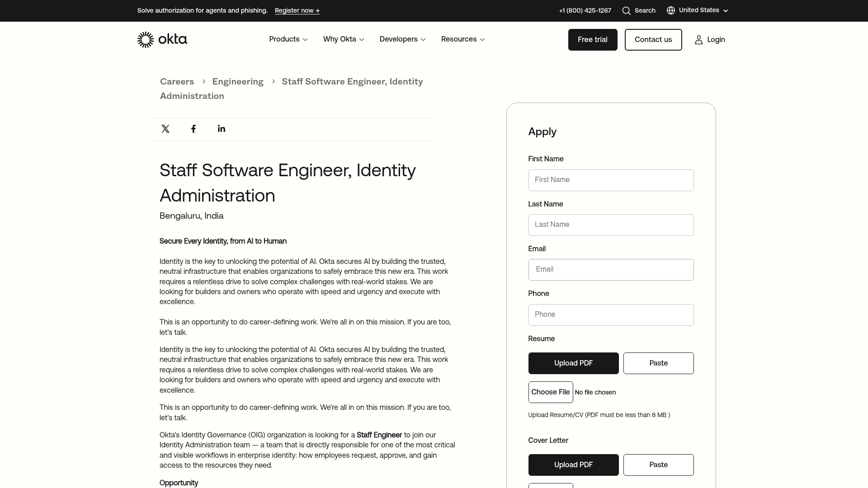Screen dimensions: 868x488
Task: Click Choose File for resume
Action: 551,392
